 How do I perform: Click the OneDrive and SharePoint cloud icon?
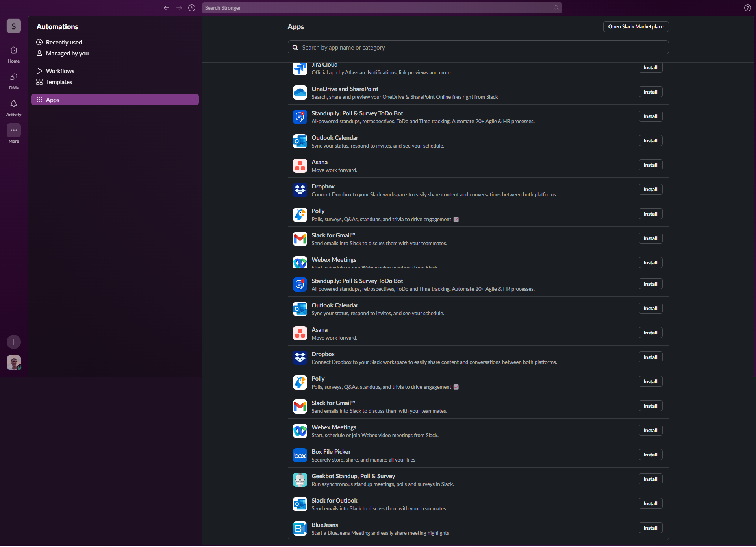[300, 92]
